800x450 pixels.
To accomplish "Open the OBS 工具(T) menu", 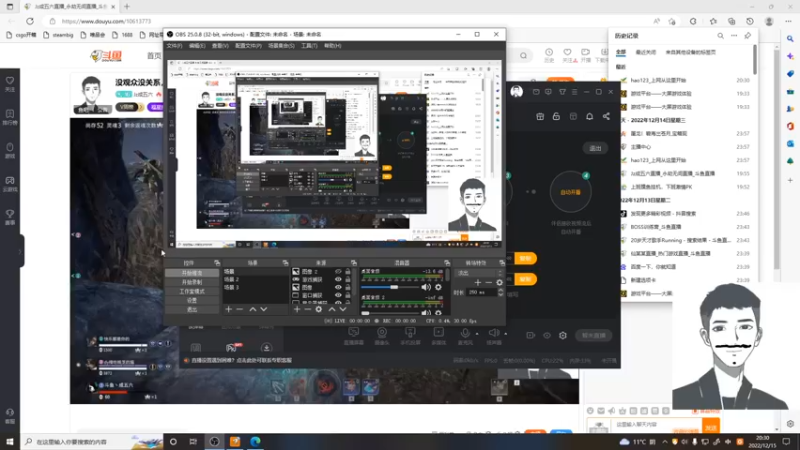I will tap(309, 46).
